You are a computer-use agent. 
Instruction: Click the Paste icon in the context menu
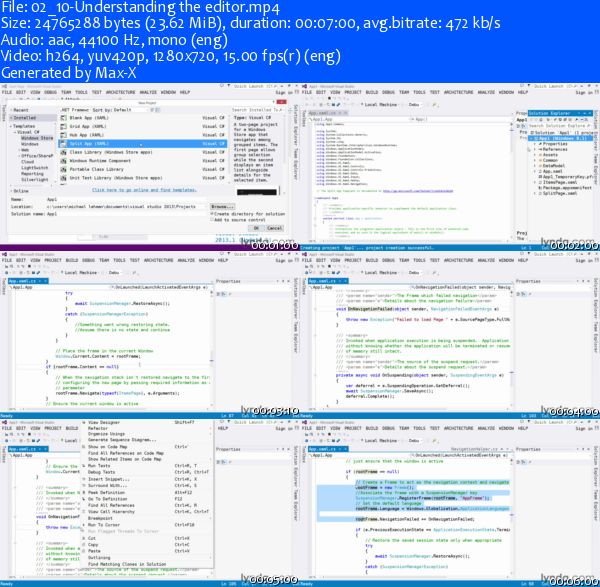[x=84, y=551]
